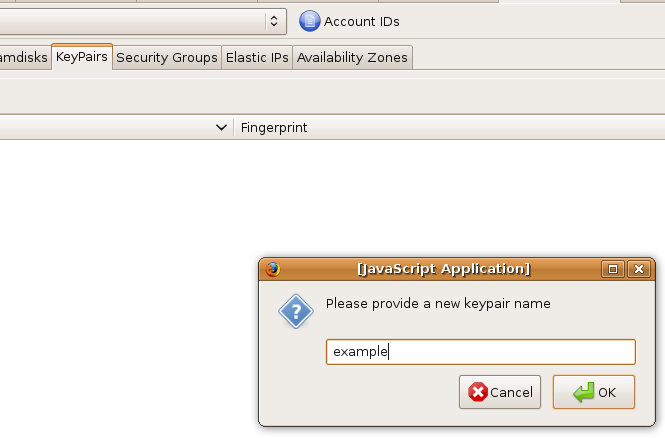Click the Fingerprint column header
665x438 pixels.
274,128
